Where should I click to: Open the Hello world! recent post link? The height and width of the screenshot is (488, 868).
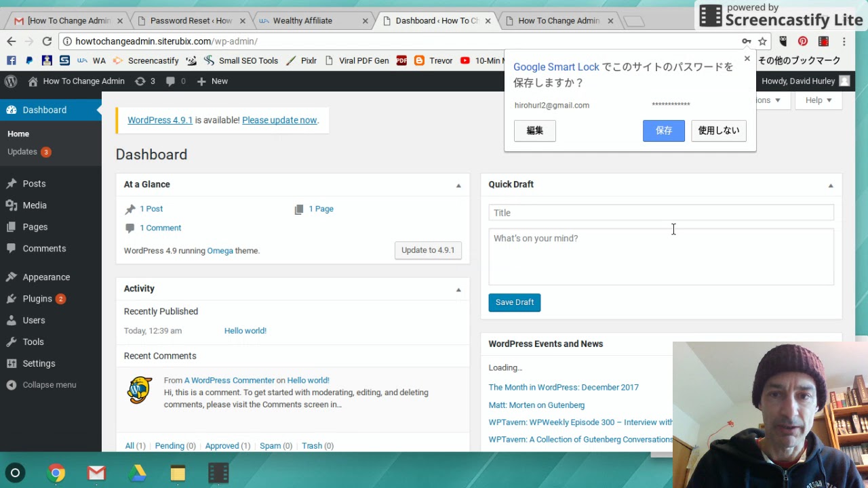pos(245,331)
